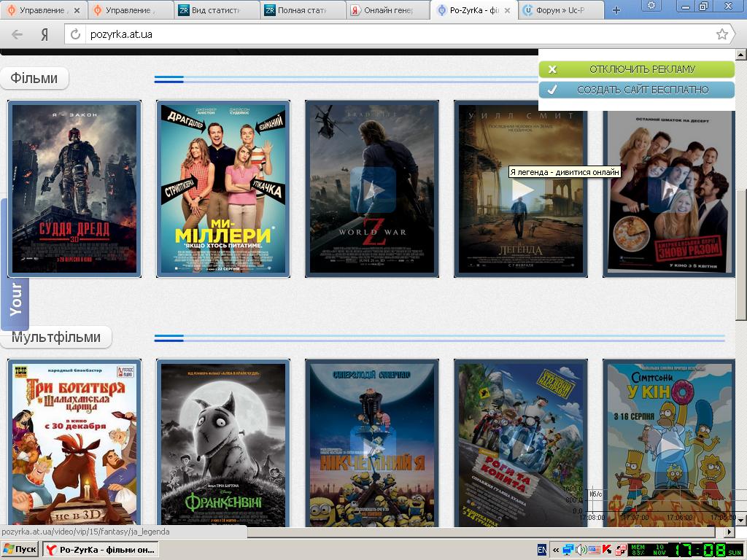Open the 'Суддя Дредд' movie poster

(74, 188)
